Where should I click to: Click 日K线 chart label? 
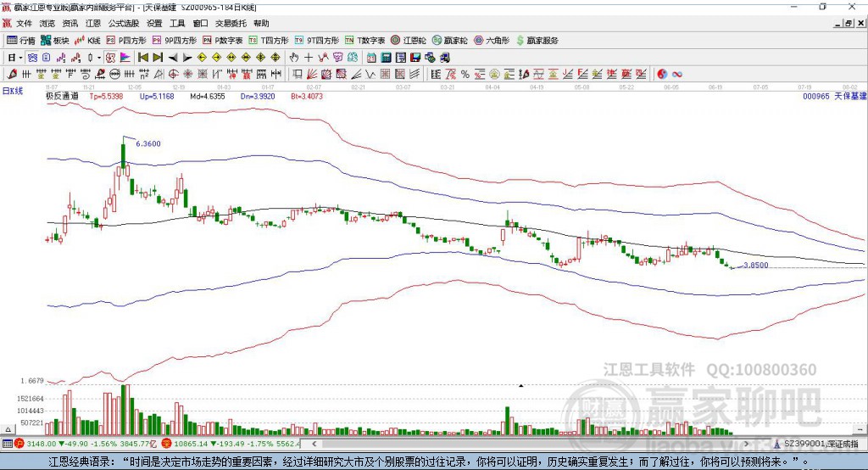13,91
